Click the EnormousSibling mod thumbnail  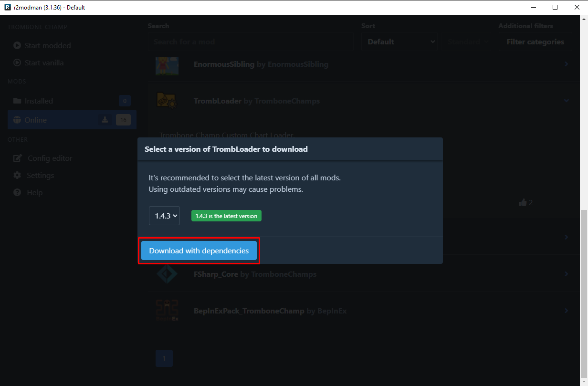click(167, 65)
